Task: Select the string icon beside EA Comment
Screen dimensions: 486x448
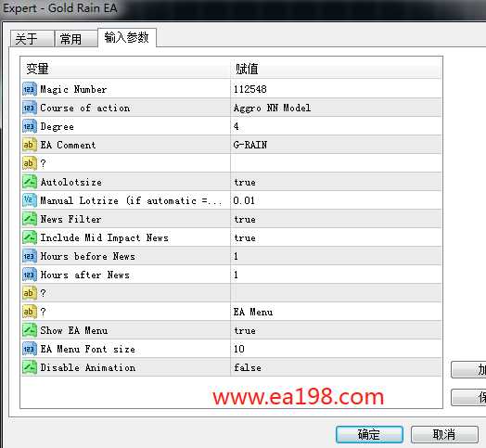Action: point(30,145)
